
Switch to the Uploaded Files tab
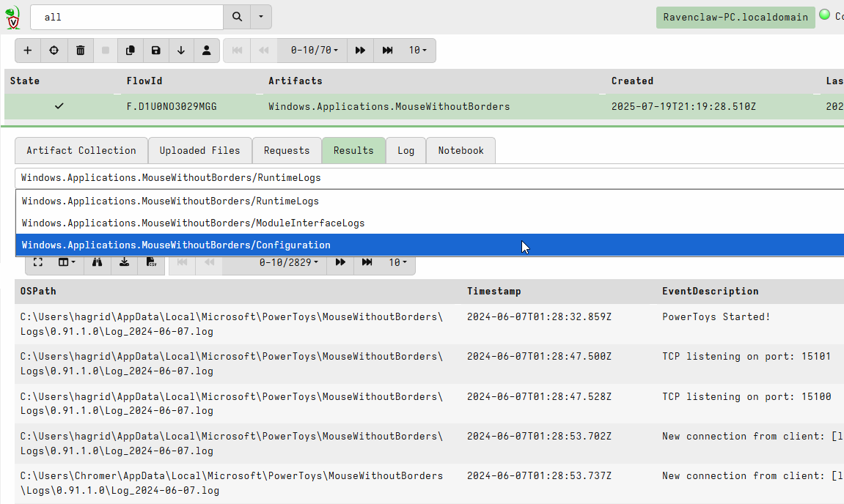point(199,151)
